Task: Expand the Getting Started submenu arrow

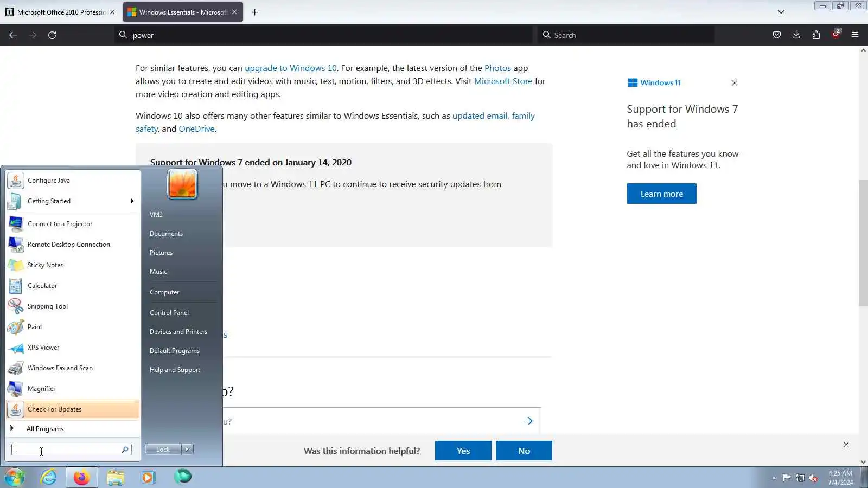Action: pos(132,201)
